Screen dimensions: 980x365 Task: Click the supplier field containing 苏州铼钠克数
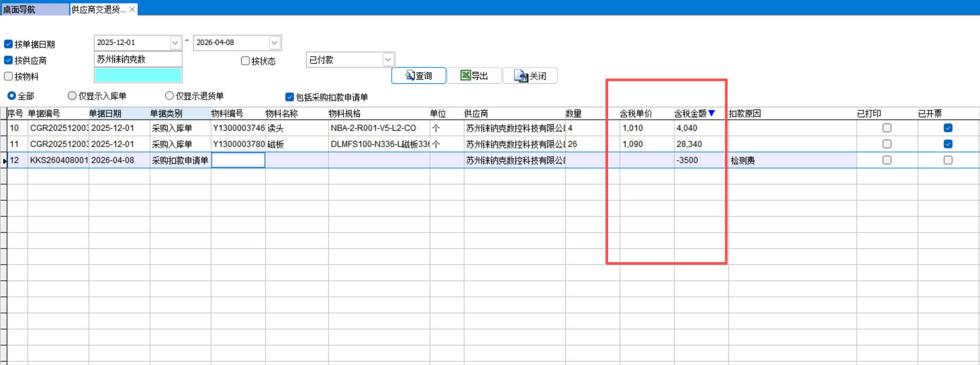[x=138, y=59]
